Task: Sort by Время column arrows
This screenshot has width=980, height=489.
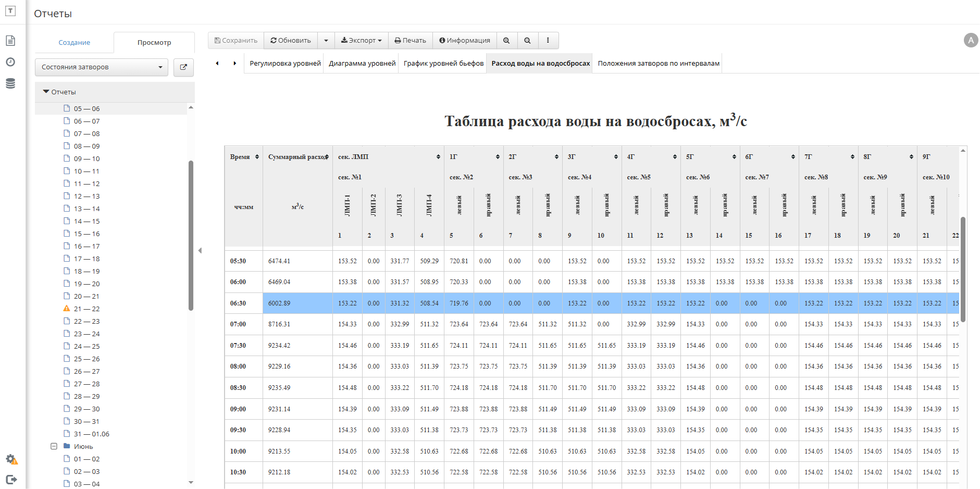Action: point(257,157)
